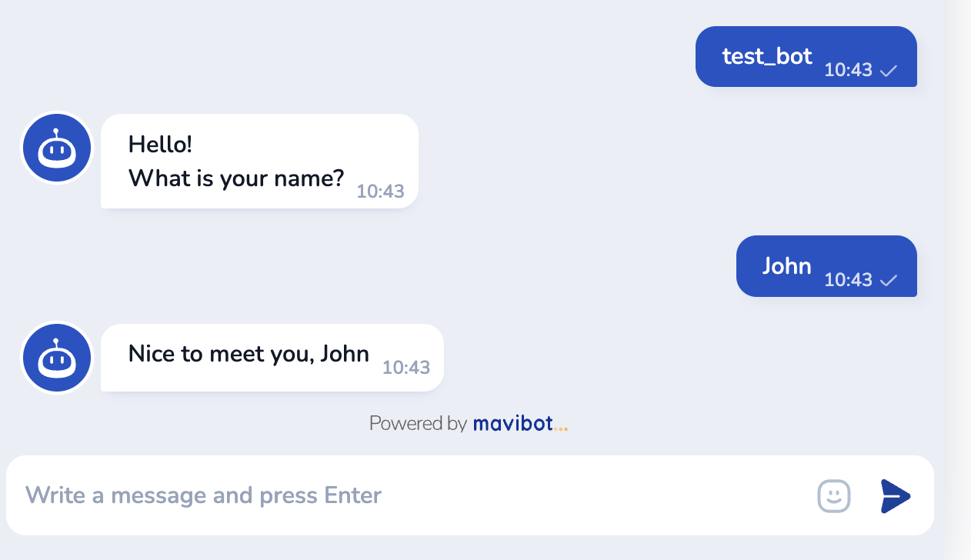Select the John sent message bubble
971x560 pixels.
tap(786, 266)
